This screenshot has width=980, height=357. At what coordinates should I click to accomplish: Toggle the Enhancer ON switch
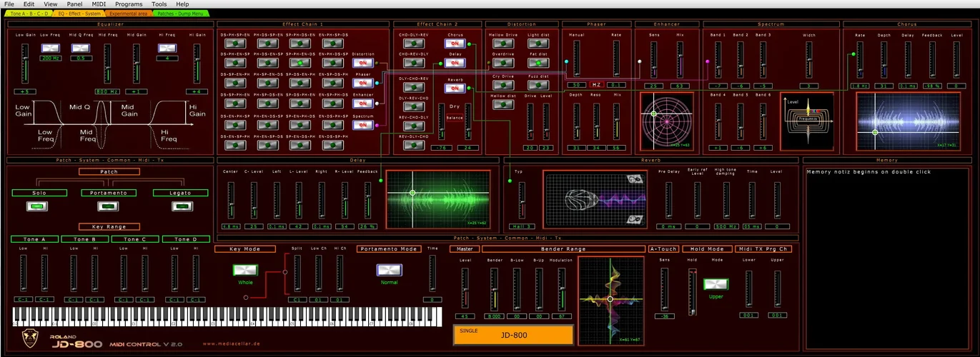coord(363,104)
